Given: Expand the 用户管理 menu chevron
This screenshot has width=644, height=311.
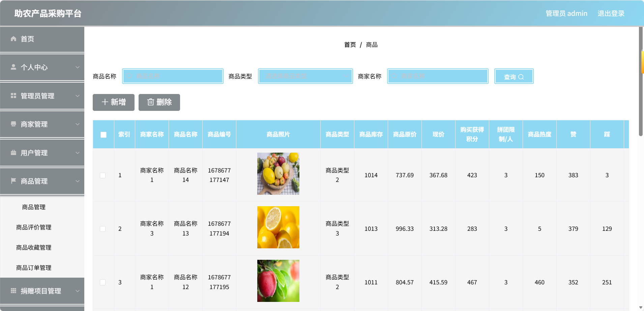Looking at the screenshot, I should [78, 153].
